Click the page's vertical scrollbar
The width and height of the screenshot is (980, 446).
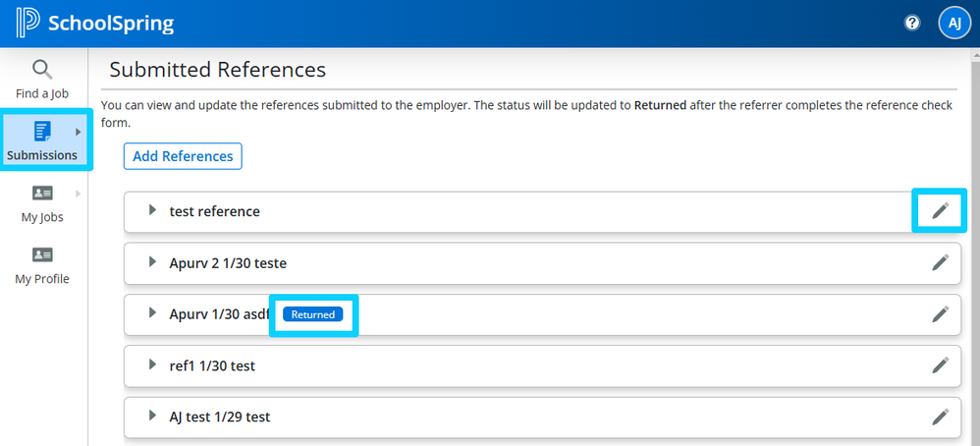point(973,246)
